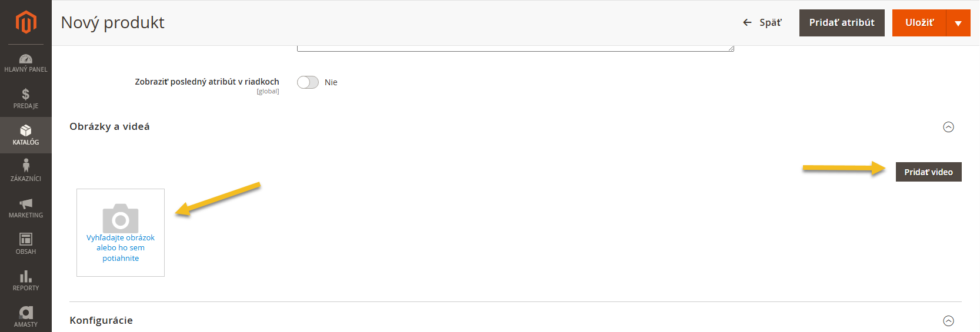Toggle 'Zobraziť posledný atribút v riadkoch' switch
980x332 pixels.
(308, 82)
